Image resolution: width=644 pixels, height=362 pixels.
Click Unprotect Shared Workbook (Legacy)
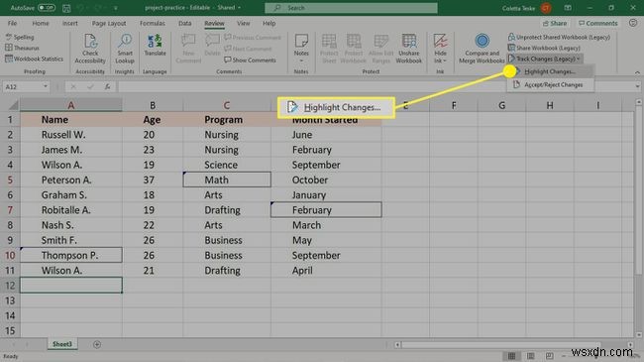coord(559,37)
